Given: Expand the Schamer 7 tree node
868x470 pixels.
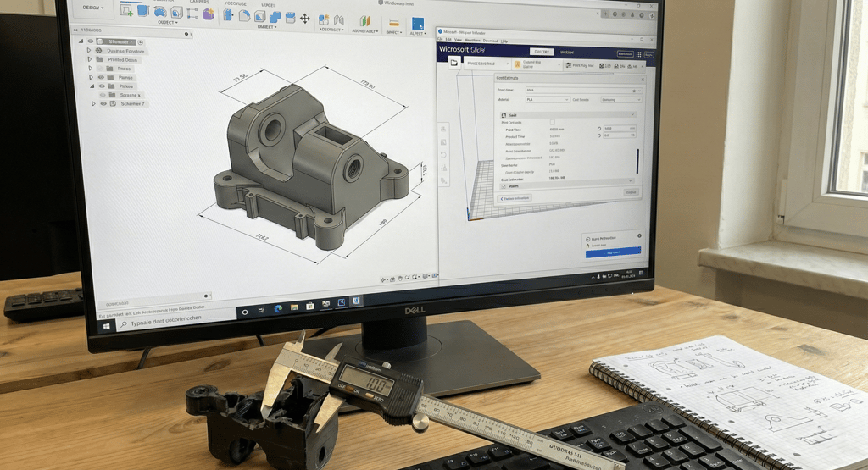Looking at the screenshot, I should 93,103.
